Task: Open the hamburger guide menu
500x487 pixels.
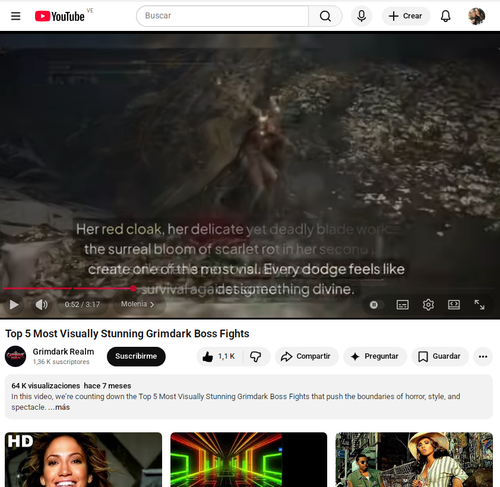Action: (16, 16)
